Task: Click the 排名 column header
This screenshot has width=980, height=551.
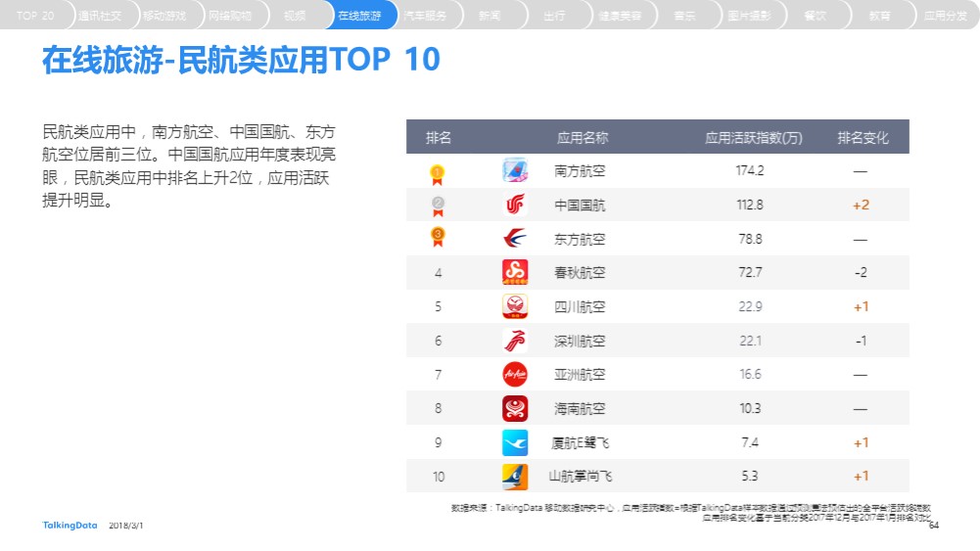Action: (x=439, y=137)
